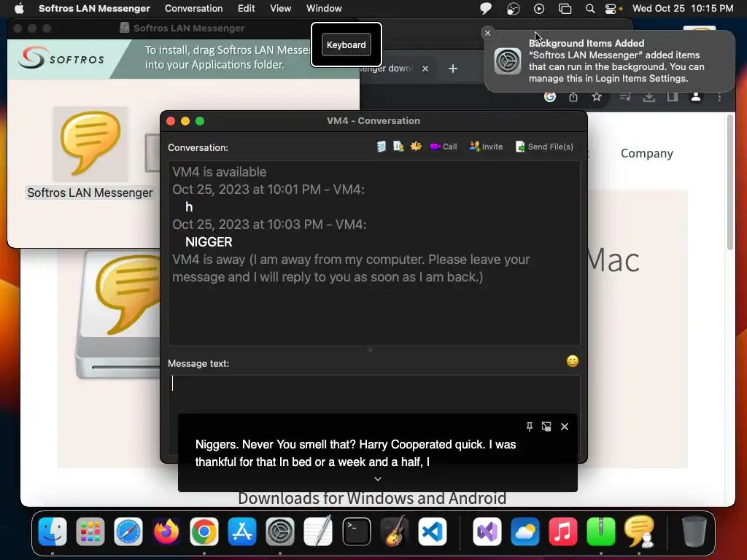Click the Google icon in the browser address bar
This screenshot has height=560, width=747.
550,97
